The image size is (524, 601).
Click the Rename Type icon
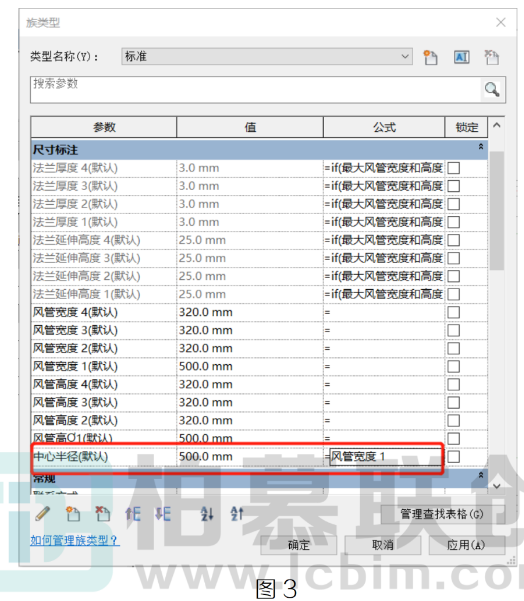pyautogui.click(x=462, y=57)
